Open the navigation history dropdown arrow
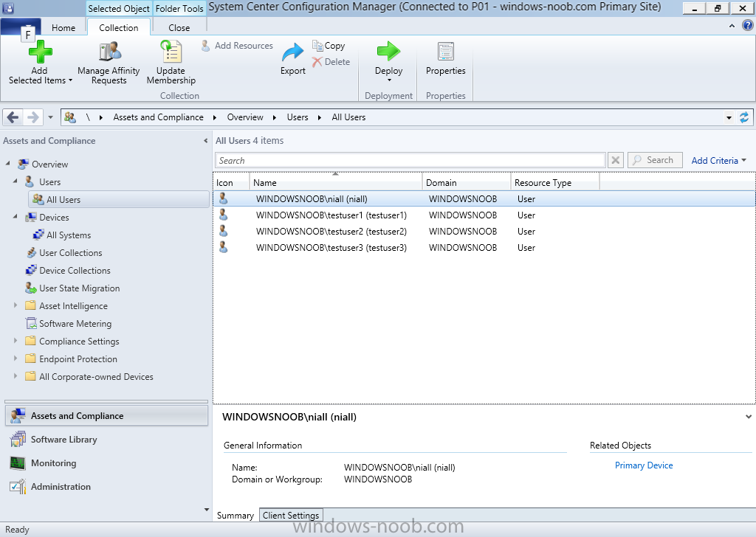Viewport: 756px width, 537px height. click(50, 117)
